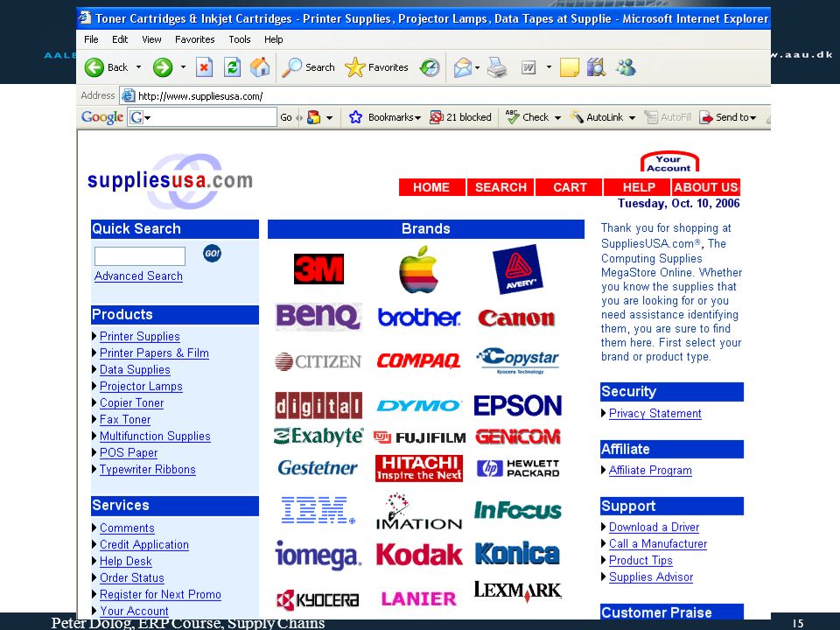Open the Advanced Search link
The height and width of the screenshot is (630, 840).
(138, 276)
